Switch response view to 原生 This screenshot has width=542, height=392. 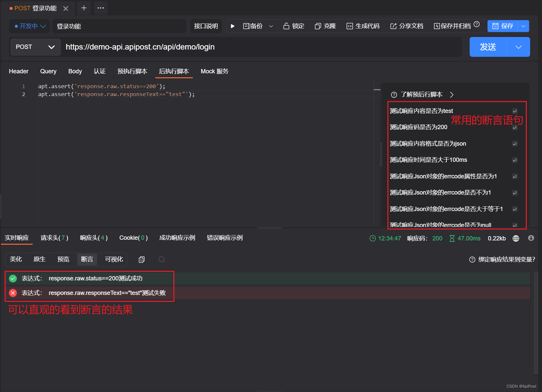[x=40, y=259]
